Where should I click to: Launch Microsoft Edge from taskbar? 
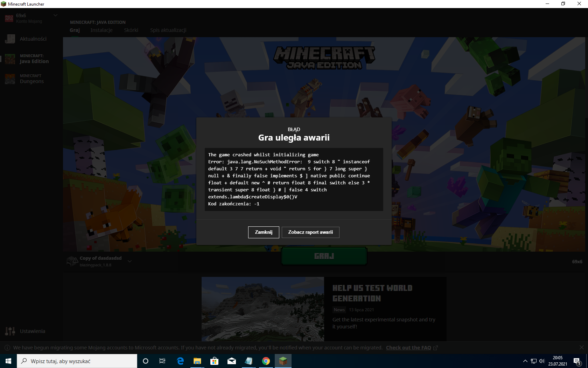[x=180, y=361]
